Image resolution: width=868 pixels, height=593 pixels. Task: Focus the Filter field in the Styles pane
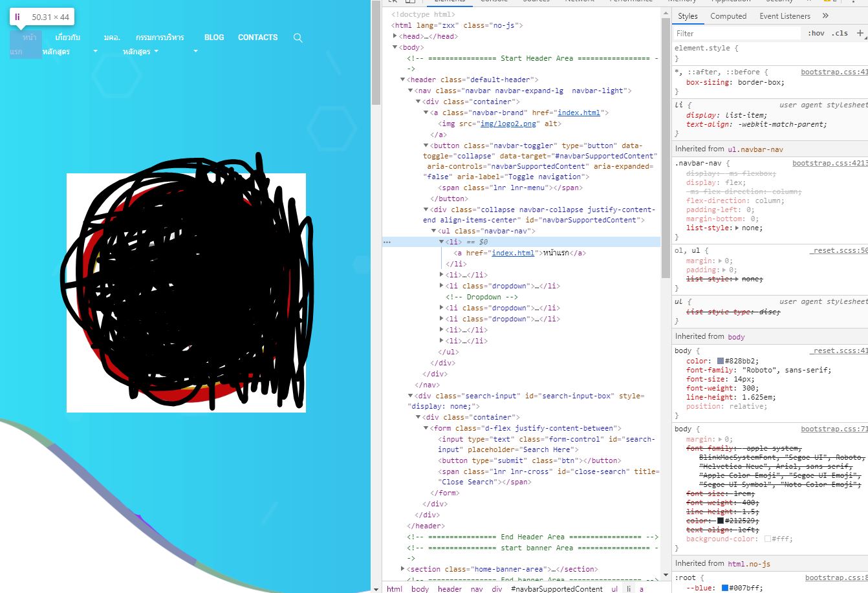coord(737,33)
